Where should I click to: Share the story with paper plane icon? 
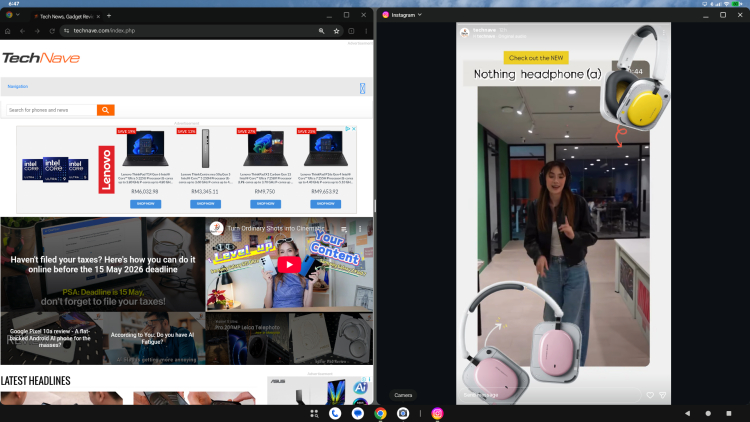662,395
